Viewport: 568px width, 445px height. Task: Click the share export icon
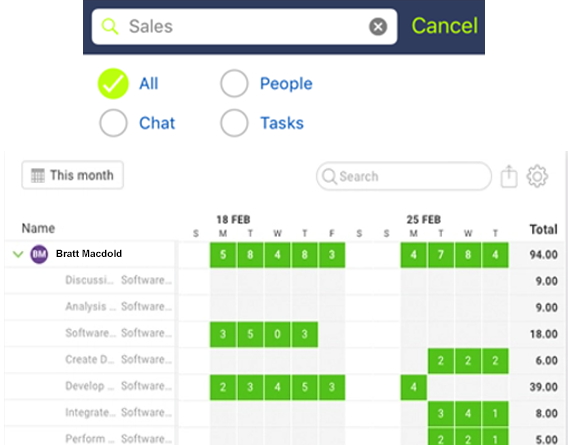[x=509, y=176]
